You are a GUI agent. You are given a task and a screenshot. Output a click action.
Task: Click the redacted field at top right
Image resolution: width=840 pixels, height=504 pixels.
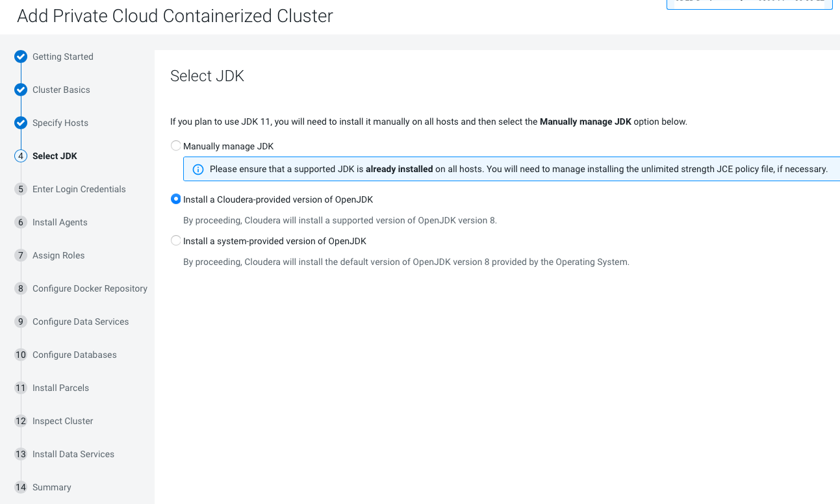(749, 5)
